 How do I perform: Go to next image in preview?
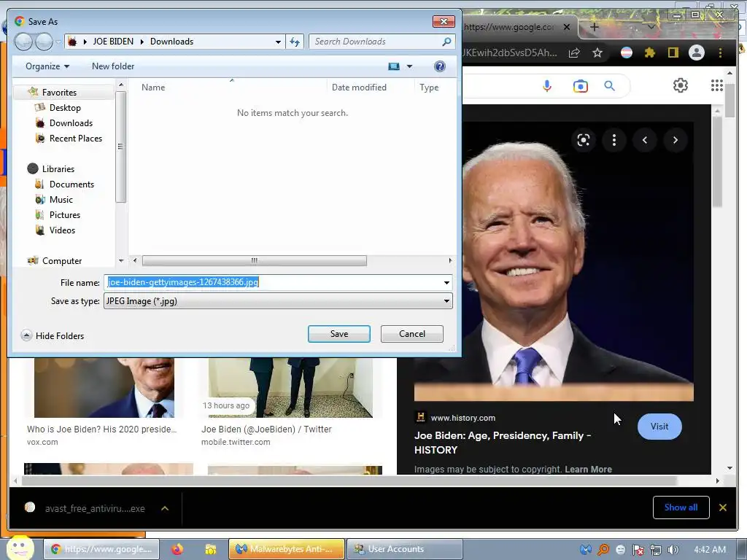tap(675, 140)
